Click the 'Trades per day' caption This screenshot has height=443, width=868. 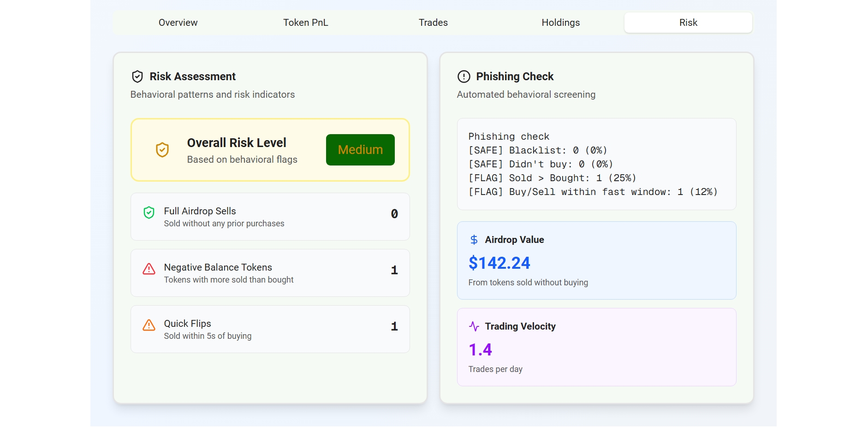[x=495, y=369]
